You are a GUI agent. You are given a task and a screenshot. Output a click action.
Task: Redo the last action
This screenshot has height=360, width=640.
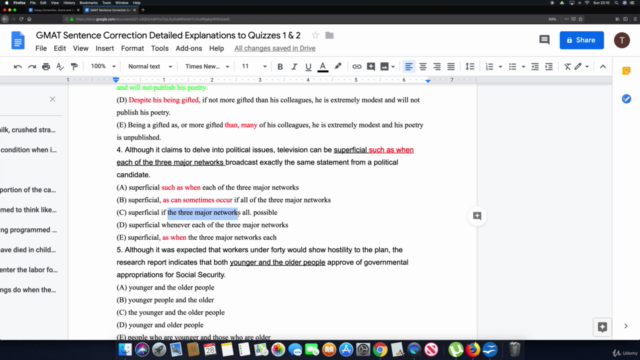32,67
